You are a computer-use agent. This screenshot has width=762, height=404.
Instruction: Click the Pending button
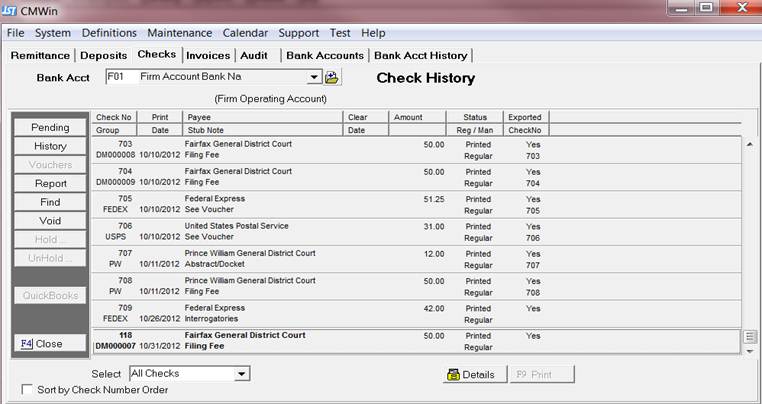click(x=50, y=128)
